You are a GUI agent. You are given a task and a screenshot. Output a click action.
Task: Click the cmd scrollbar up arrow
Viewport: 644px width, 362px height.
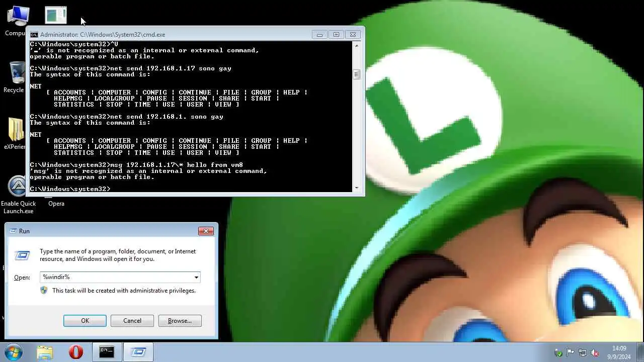(356, 46)
